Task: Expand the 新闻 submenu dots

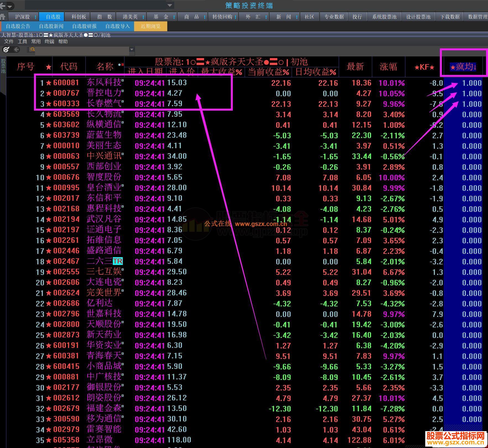Action: point(297,17)
